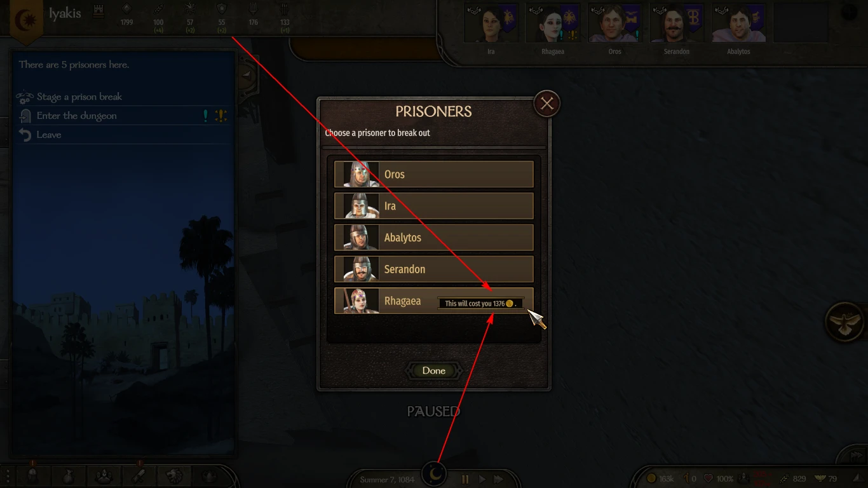Open the party screen icon
The image size is (868, 488).
(x=104, y=475)
